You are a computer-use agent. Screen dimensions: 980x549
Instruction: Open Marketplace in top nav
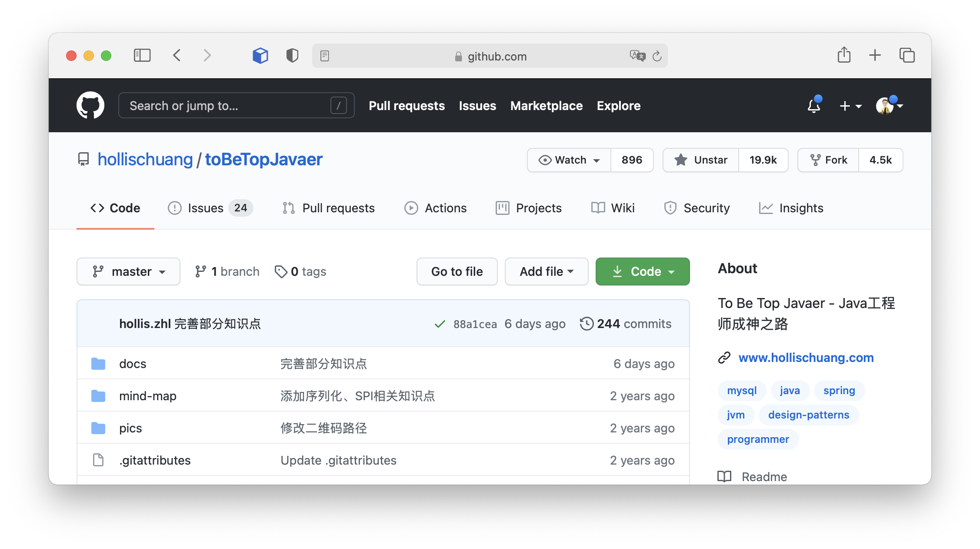pyautogui.click(x=547, y=106)
